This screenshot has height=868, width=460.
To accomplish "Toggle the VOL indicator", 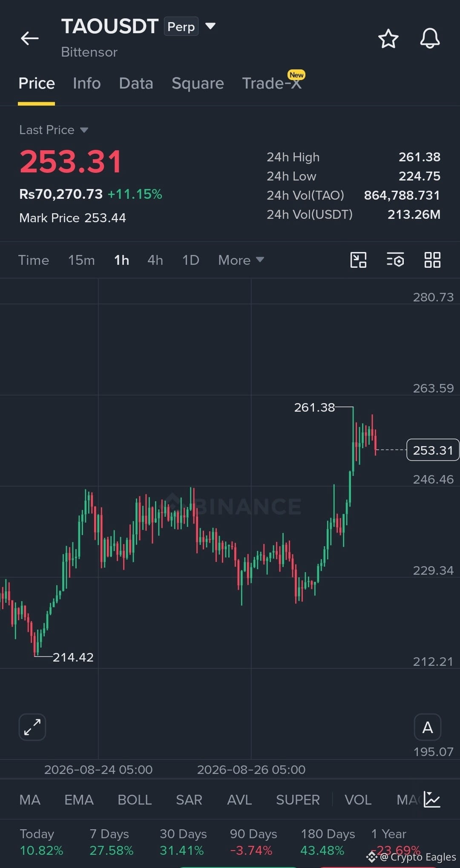I will click(x=358, y=799).
